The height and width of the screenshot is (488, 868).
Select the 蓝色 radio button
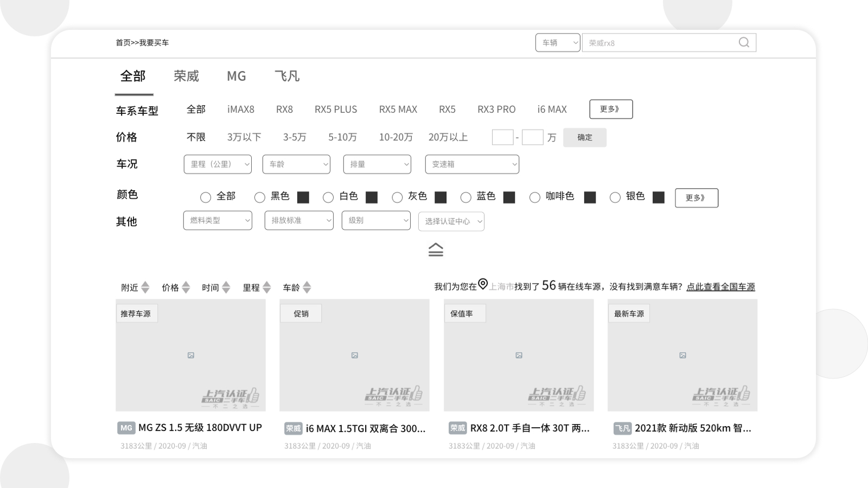(465, 197)
